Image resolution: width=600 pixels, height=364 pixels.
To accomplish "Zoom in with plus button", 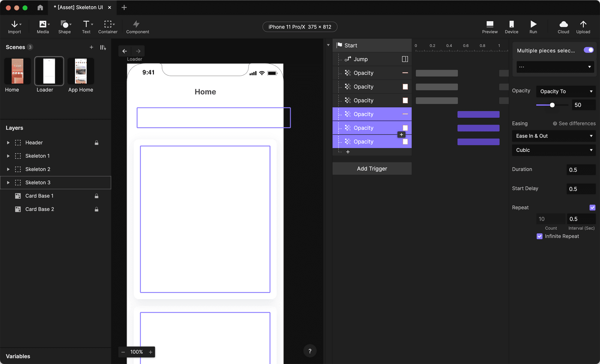I will 151,352.
